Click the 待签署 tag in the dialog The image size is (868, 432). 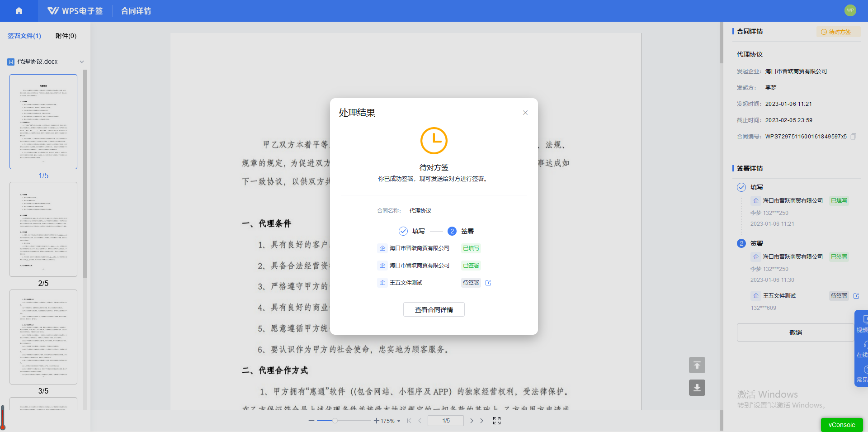coord(471,283)
